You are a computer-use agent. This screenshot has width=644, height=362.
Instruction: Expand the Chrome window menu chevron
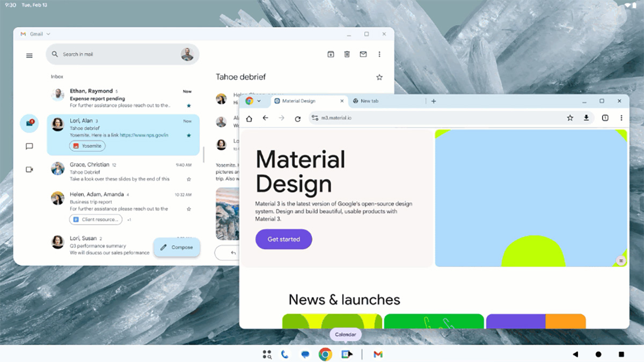259,101
